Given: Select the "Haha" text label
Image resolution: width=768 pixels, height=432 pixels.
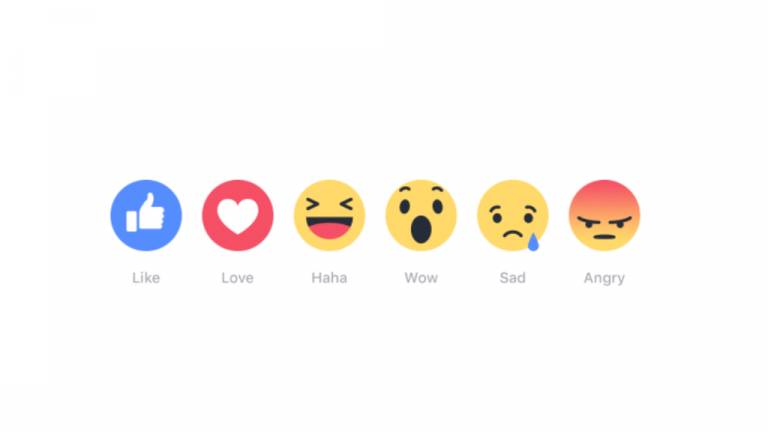Looking at the screenshot, I should pyautogui.click(x=329, y=278).
